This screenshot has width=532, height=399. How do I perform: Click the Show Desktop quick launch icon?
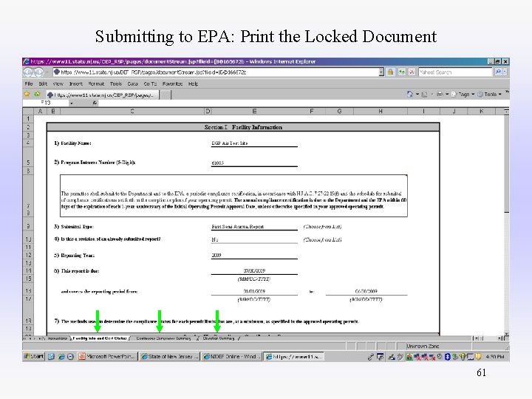[51, 357]
